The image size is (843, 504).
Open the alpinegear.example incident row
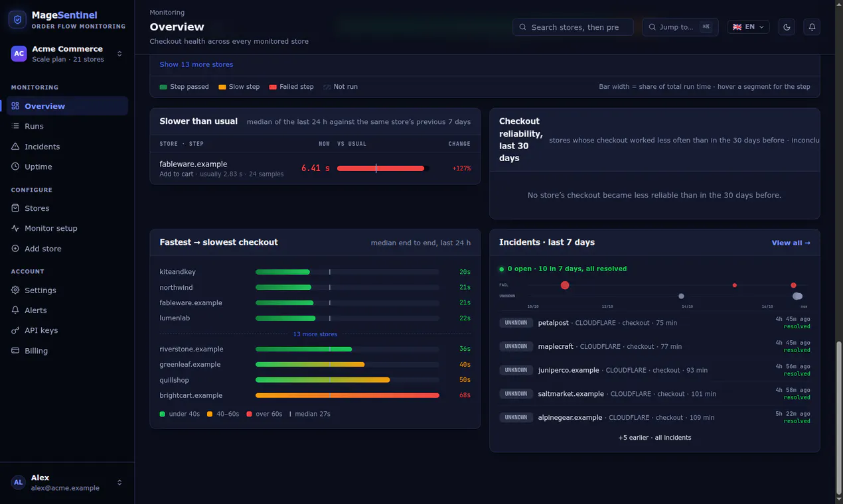(x=654, y=418)
